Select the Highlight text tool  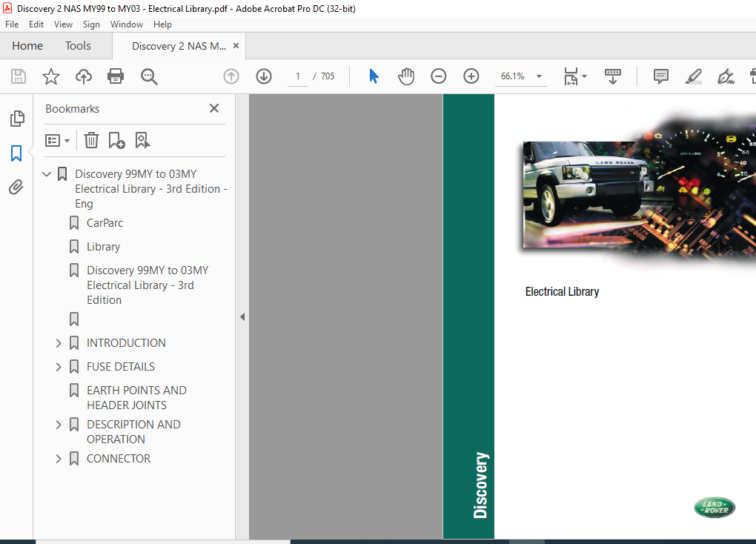tap(693, 76)
